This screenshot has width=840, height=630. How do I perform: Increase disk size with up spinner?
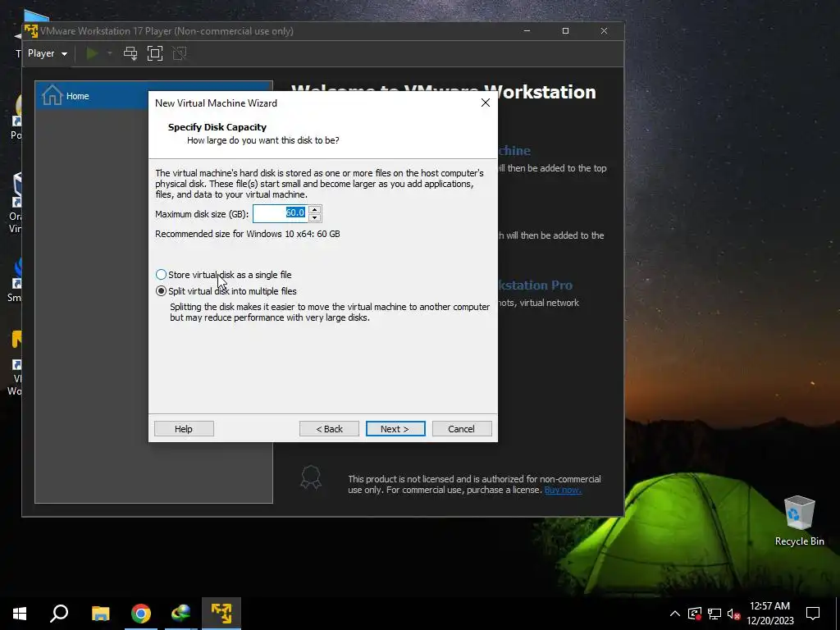tap(315, 209)
